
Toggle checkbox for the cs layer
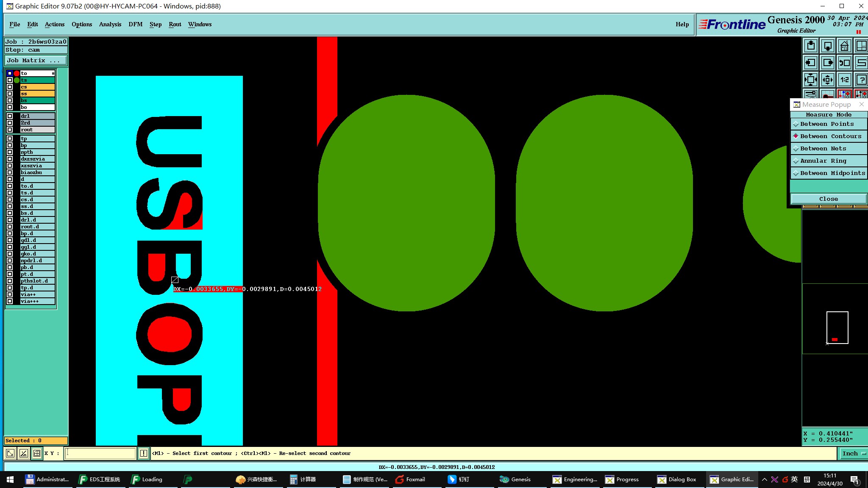[x=10, y=87]
